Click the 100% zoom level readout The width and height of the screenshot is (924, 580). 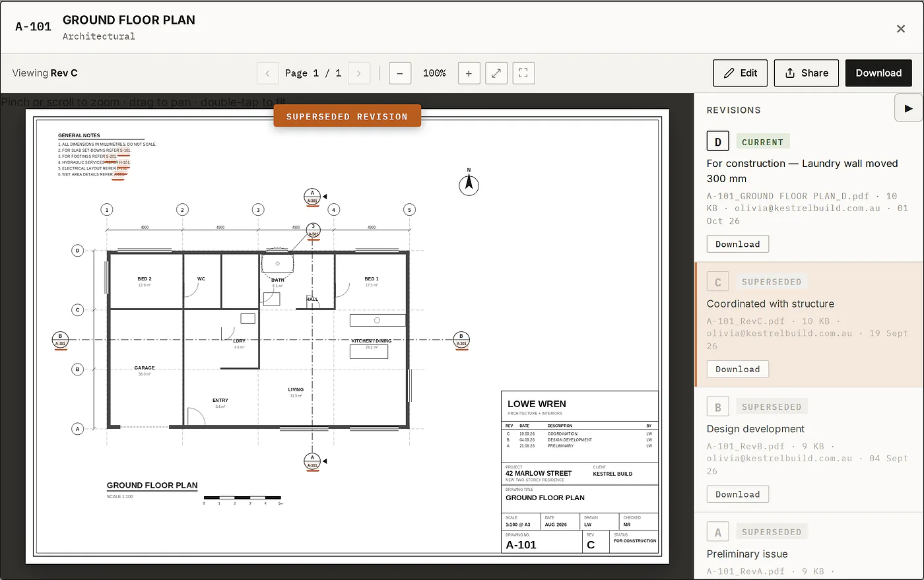(434, 73)
